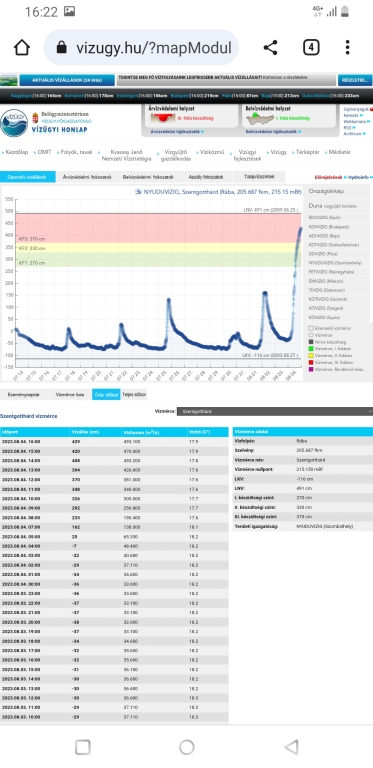373x768 pixels.
Task: Click the Vízügyi Honlap logo
Action: coord(45,122)
